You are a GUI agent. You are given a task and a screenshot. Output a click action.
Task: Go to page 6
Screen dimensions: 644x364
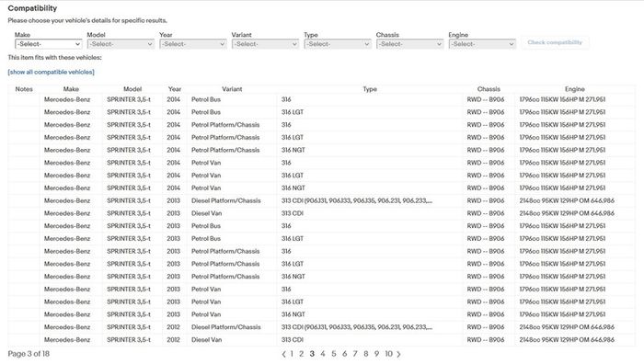tap(344, 354)
